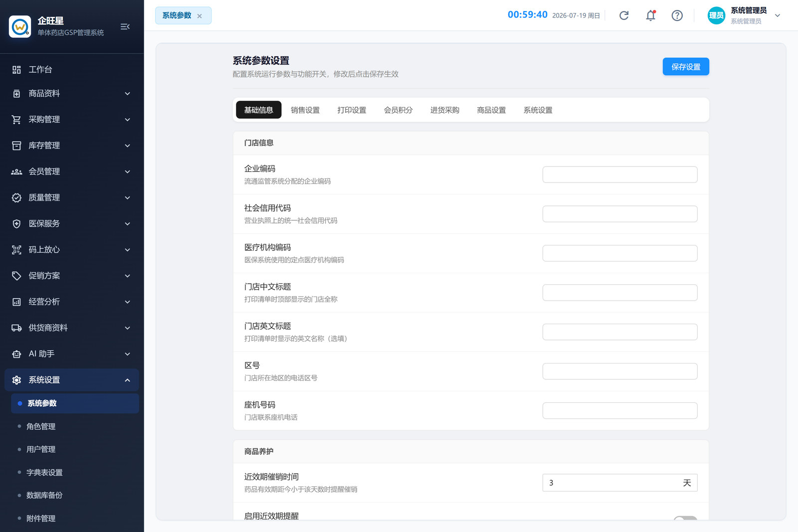798x532 pixels.
Task: Expand the 促销方案 menu chevron
Action: [127, 276]
